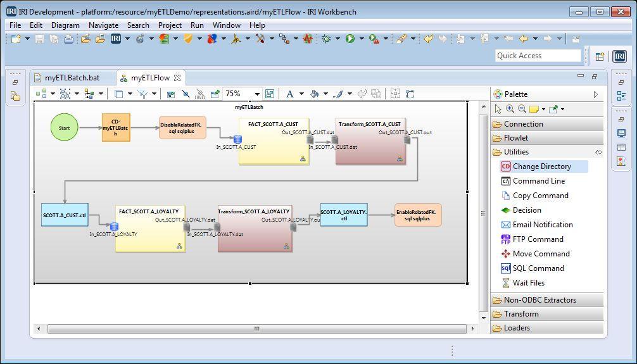Open the Diagram menu
Viewport: 637px width, 364px height.
65,25
